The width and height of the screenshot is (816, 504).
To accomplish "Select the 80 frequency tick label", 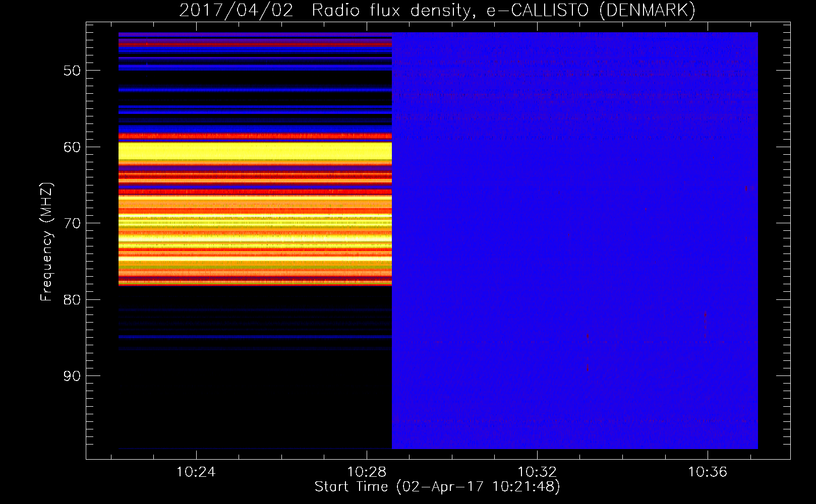I will pyautogui.click(x=72, y=300).
